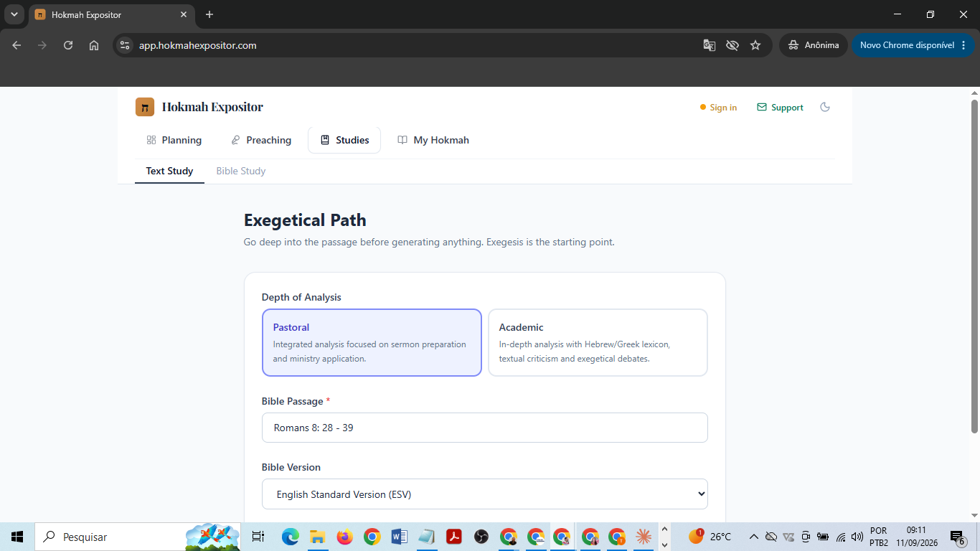Go back with browser back arrow
Screen dimensions: 980x551
click(17, 45)
